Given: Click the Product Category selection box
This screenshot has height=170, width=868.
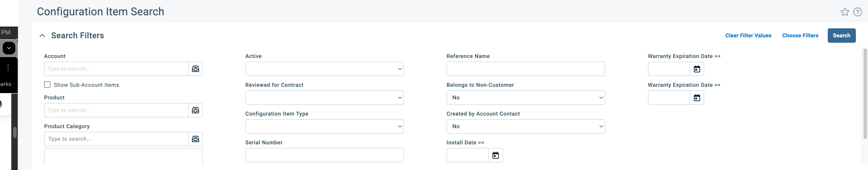Looking at the screenshot, I should pyautogui.click(x=123, y=157).
